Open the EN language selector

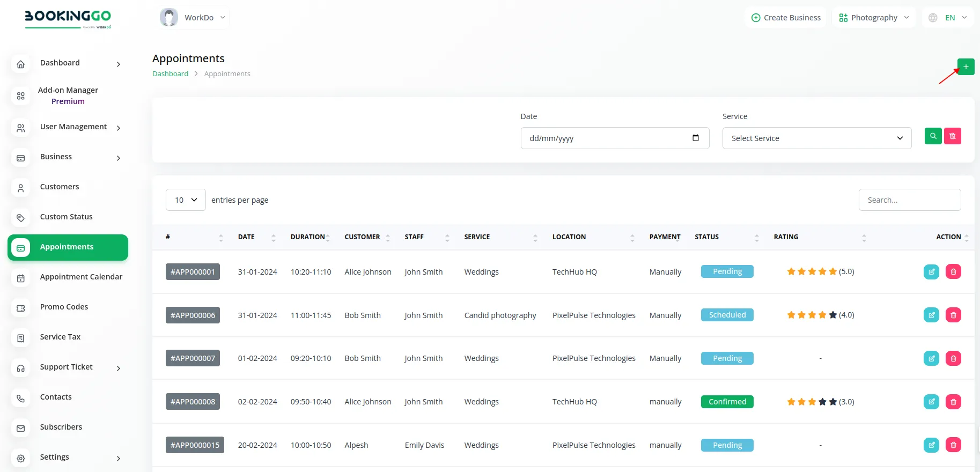tap(948, 18)
